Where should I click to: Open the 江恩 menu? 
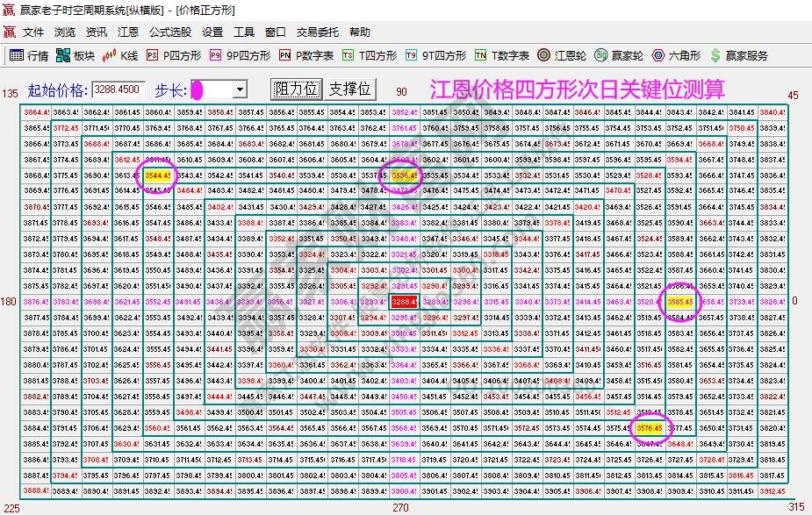[128, 32]
